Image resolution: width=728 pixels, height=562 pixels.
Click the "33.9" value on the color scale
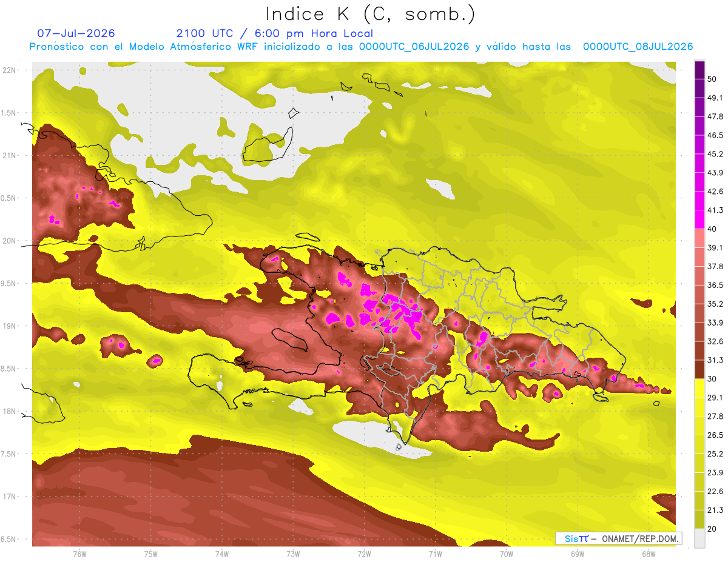pyautogui.click(x=715, y=323)
